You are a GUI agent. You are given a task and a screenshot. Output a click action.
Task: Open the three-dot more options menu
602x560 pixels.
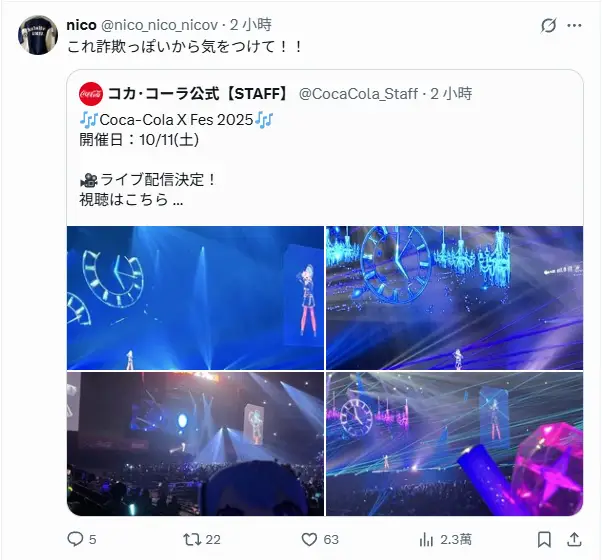pyautogui.click(x=574, y=25)
